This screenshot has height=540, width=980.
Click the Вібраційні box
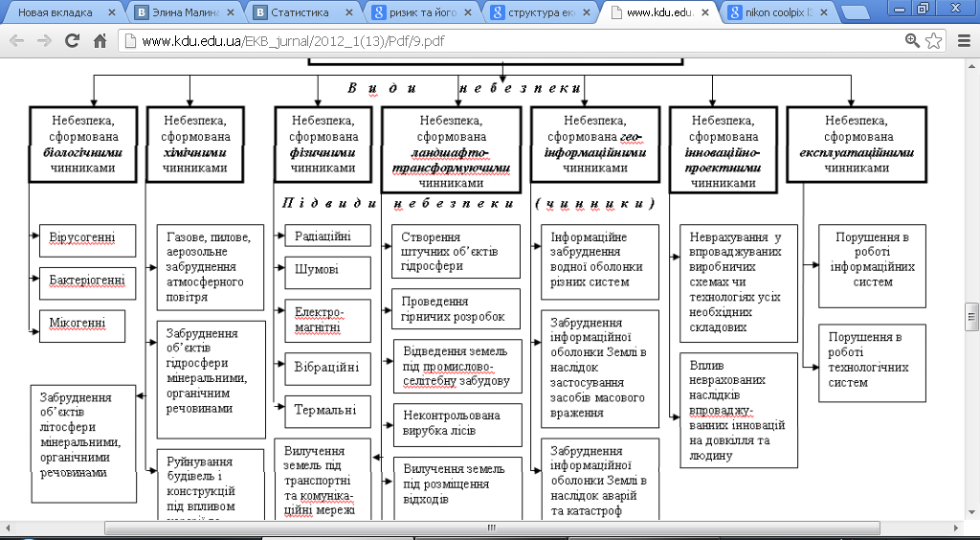click(x=327, y=369)
